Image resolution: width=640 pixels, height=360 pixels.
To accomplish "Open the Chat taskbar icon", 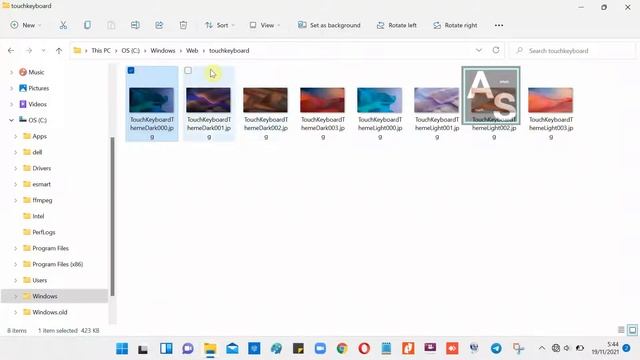I will 188,349.
